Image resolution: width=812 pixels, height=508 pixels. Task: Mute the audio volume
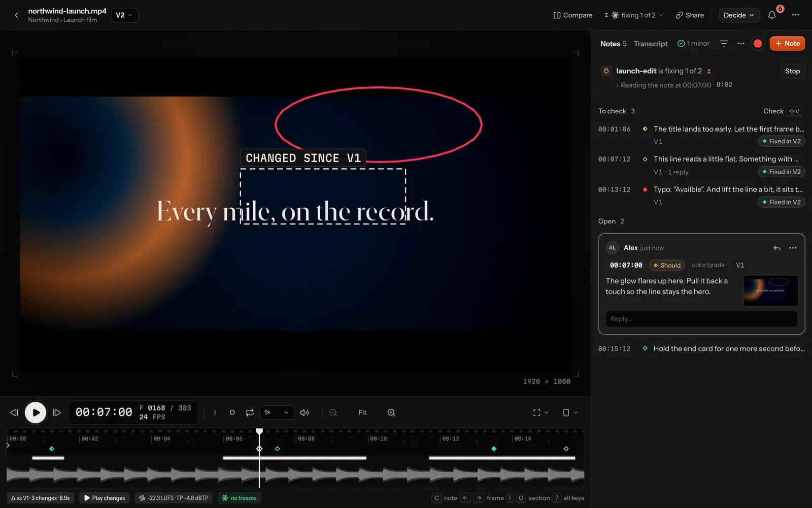(304, 412)
